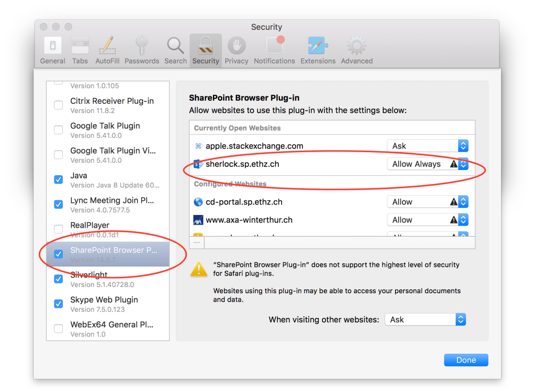Screen dimensions: 534x392
Task: Switch to the Extensions tab label
Action: (318, 61)
